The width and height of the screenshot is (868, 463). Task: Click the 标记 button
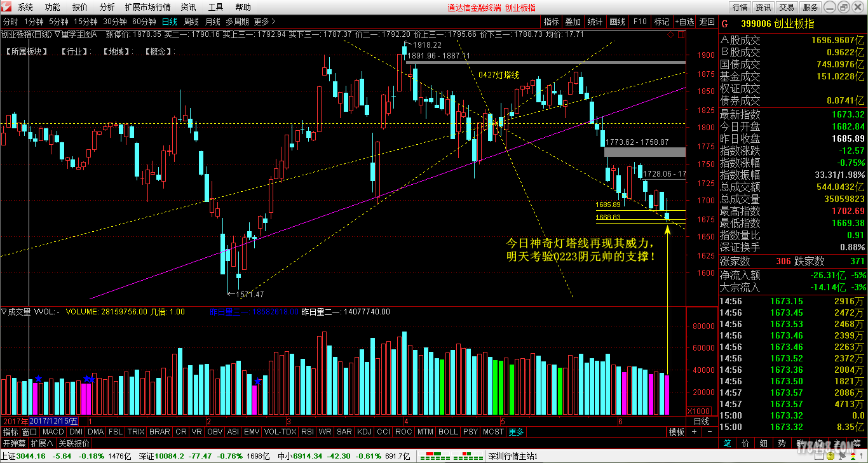click(x=662, y=22)
